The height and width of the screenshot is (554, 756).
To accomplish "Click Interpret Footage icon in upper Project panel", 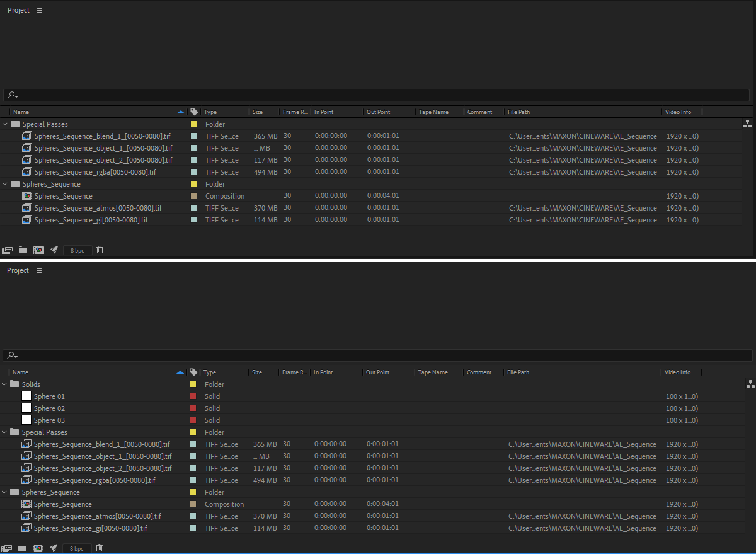I will click(x=8, y=250).
